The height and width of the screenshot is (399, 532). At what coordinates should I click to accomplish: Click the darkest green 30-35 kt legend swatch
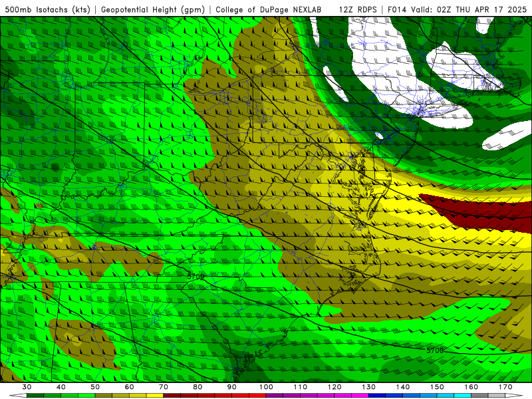(35, 395)
